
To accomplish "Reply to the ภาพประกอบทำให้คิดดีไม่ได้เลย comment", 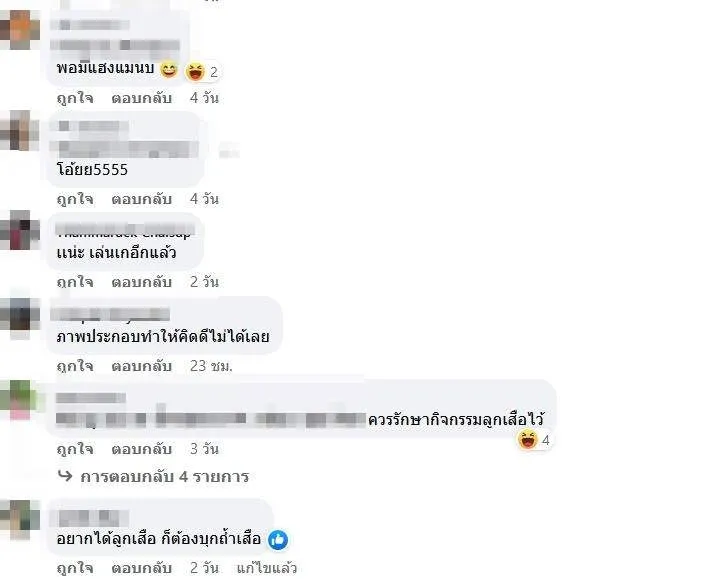I will click(x=142, y=365).
